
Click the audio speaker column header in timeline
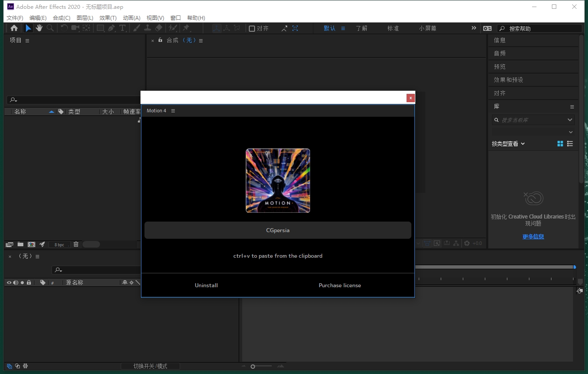[15, 282]
